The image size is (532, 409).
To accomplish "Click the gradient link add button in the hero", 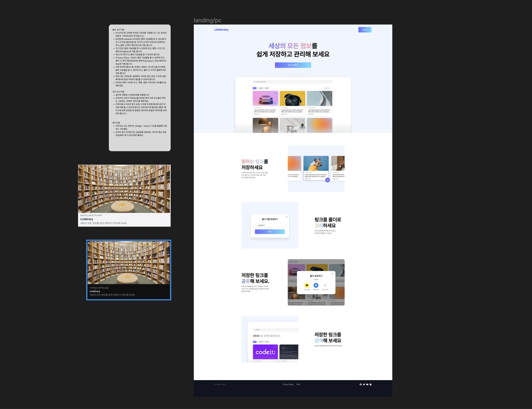I will pos(293,65).
